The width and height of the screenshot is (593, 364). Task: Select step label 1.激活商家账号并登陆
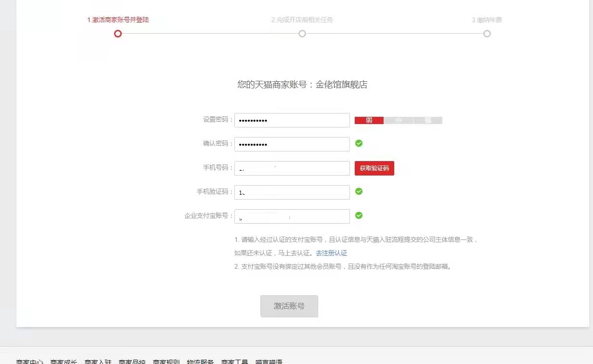[118, 20]
